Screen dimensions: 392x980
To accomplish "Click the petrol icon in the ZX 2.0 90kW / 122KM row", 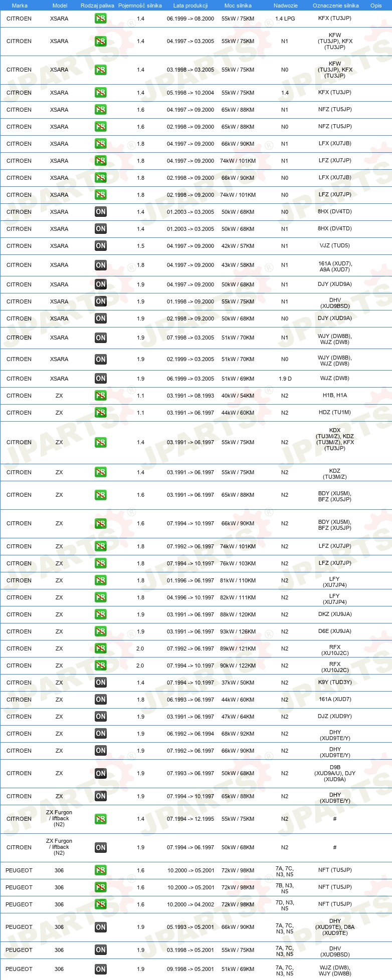I will (101, 666).
